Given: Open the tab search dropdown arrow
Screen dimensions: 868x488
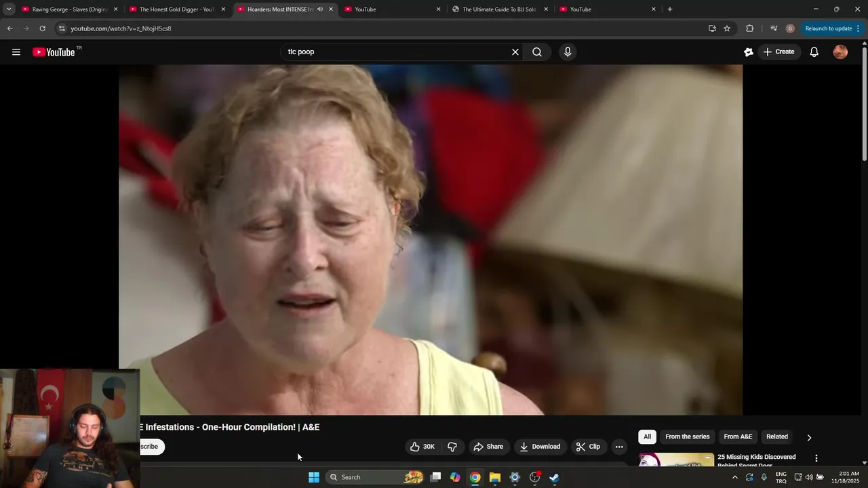Looking at the screenshot, I should tap(9, 9).
